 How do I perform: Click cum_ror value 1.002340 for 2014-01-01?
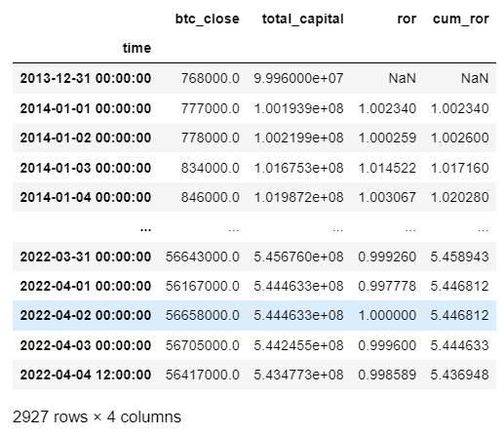pos(459,108)
